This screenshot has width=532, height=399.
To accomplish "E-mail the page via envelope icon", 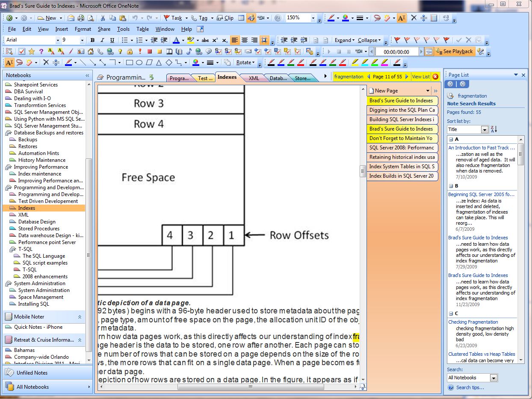I will tap(71, 18).
